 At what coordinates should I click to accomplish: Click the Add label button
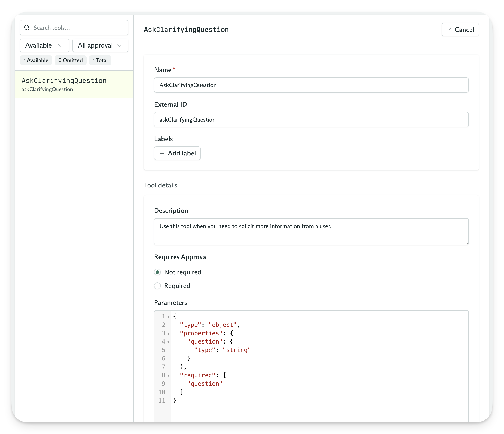177,153
